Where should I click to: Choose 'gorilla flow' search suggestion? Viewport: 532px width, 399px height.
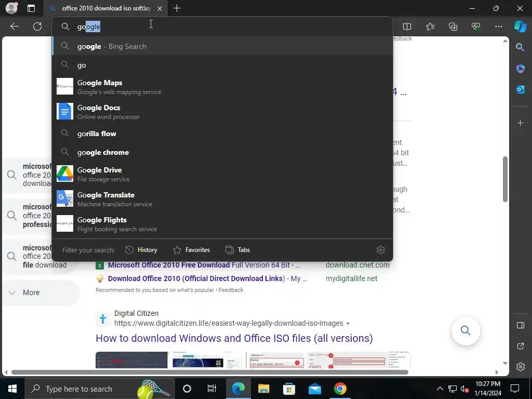point(222,134)
